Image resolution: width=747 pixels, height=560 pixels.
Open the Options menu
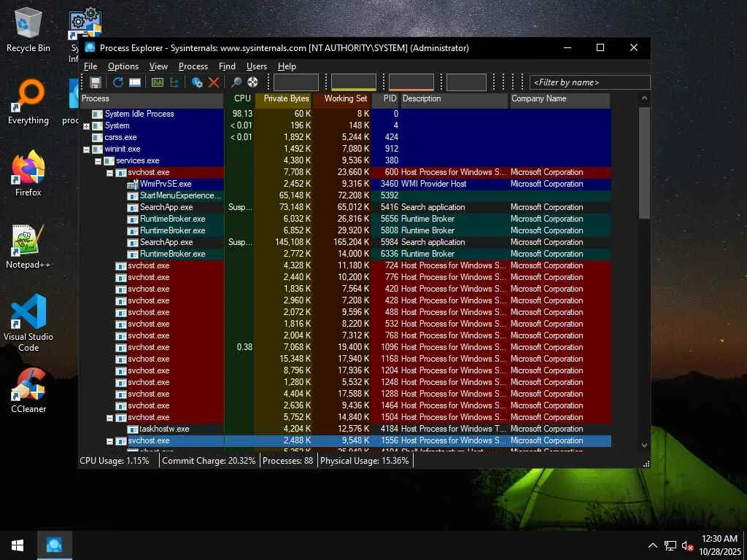pyautogui.click(x=123, y=66)
